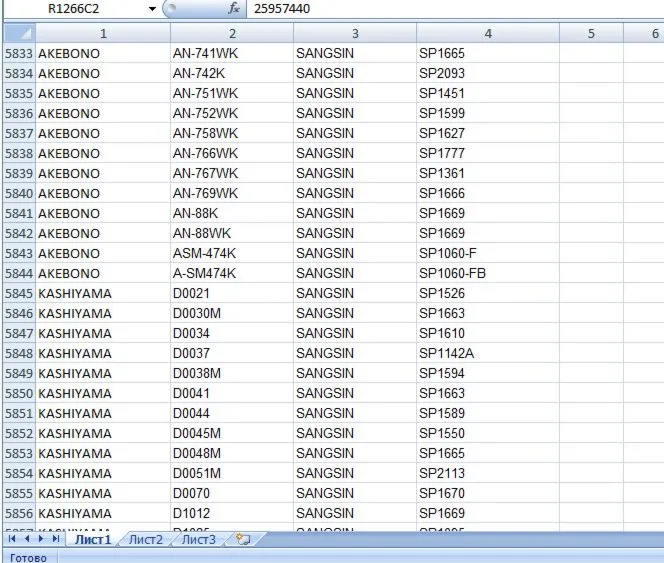Select cell AN-752WK
664x563 pixels.
pyautogui.click(x=232, y=113)
